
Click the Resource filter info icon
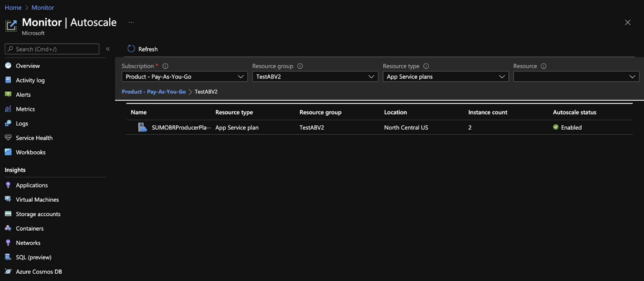pos(543,66)
